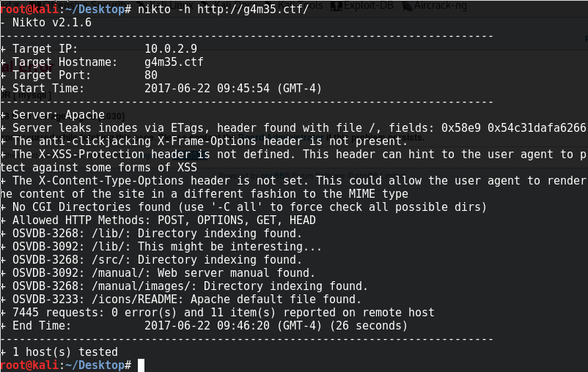Open the Aircrack-ng bookmark

(x=434, y=5)
